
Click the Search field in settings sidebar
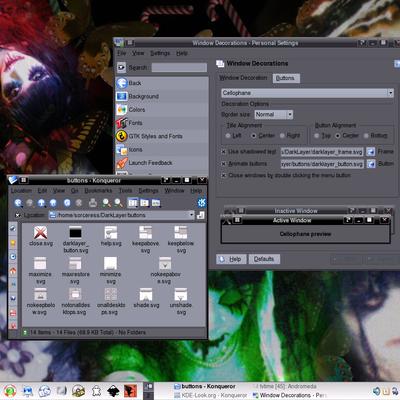(x=179, y=68)
